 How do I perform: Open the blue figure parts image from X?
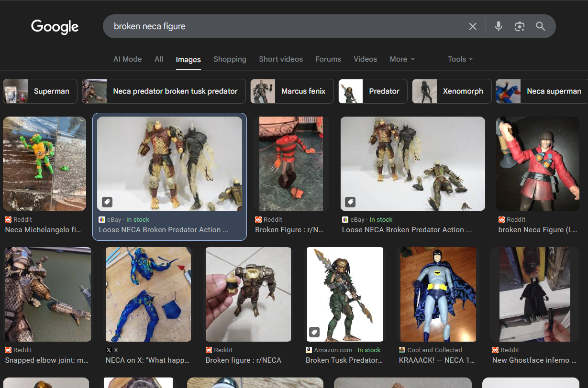[x=148, y=294]
